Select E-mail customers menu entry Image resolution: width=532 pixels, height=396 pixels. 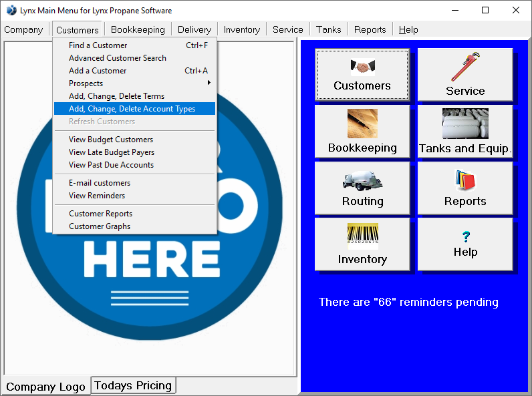(100, 183)
